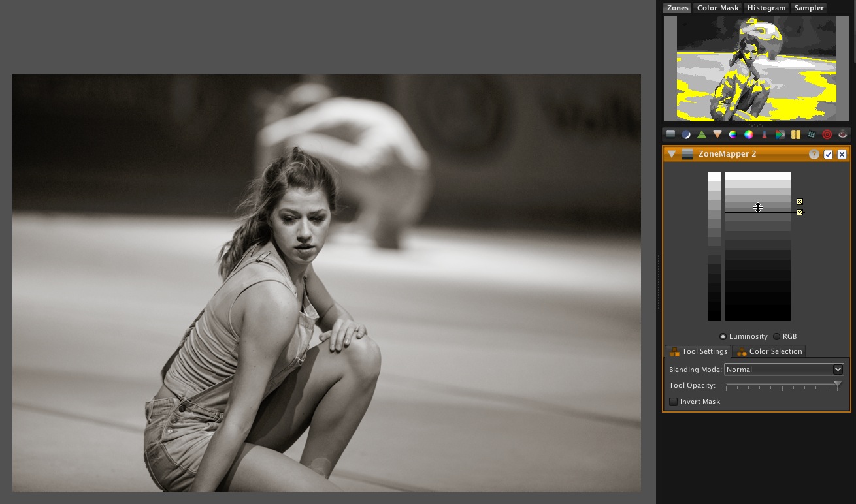Image resolution: width=856 pixels, height=504 pixels.
Task: Open the Color Mask tab
Action: tap(717, 8)
